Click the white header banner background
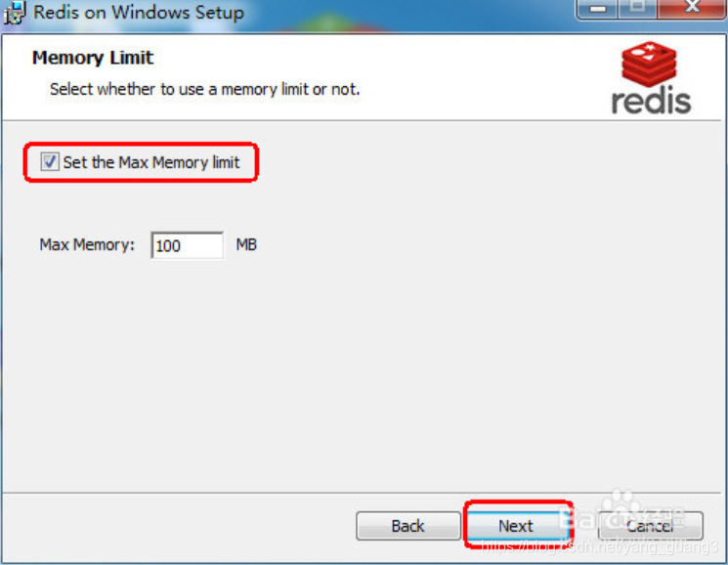Image resolution: width=728 pixels, height=565 pixels. (x=363, y=76)
